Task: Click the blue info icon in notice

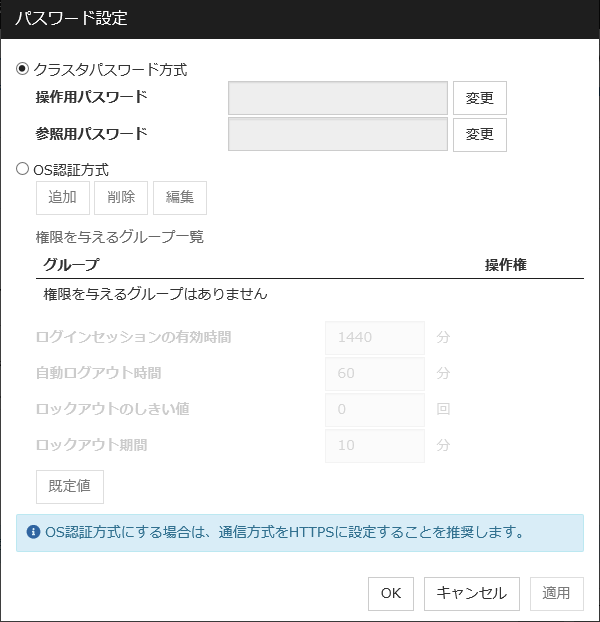Action: 34,532
